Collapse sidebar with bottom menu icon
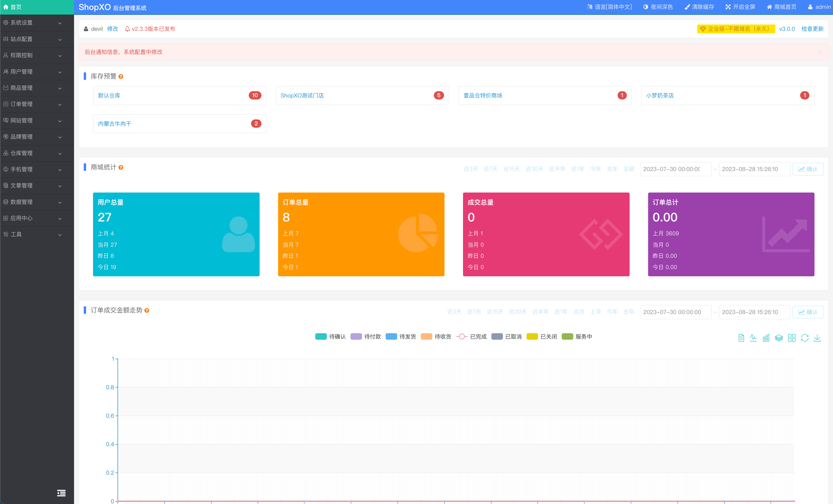The height and width of the screenshot is (504, 833). 61,493
